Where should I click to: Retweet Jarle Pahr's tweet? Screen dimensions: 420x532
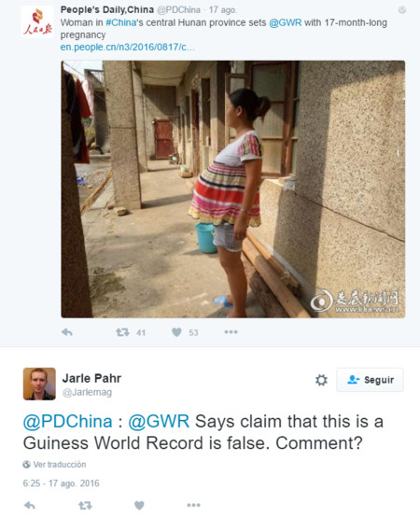[85, 506]
